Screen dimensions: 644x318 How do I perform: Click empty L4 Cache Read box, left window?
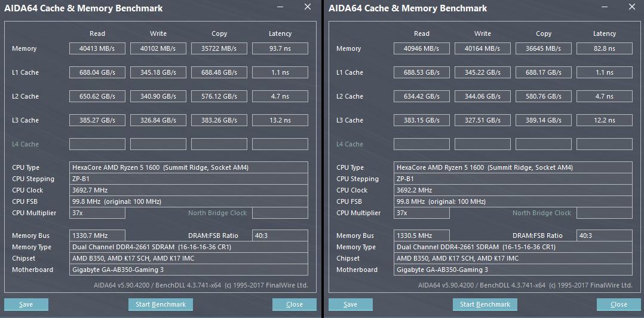click(x=97, y=144)
